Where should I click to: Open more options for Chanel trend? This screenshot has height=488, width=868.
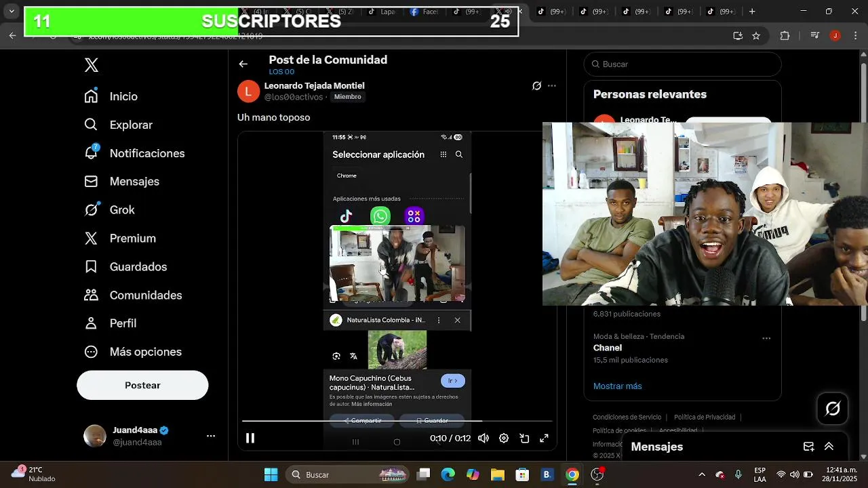[x=766, y=338]
